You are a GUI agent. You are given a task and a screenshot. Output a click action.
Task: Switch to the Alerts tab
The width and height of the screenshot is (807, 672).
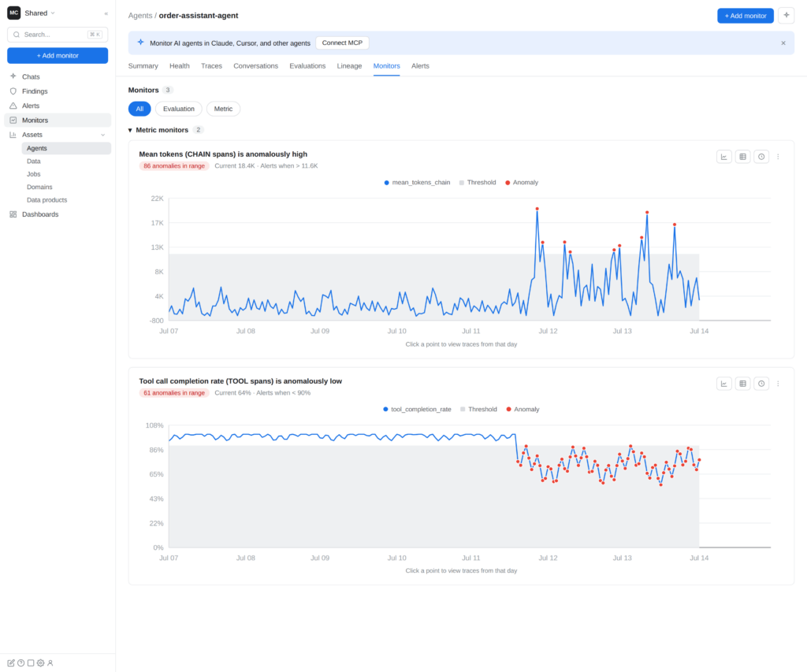(420, 66)
